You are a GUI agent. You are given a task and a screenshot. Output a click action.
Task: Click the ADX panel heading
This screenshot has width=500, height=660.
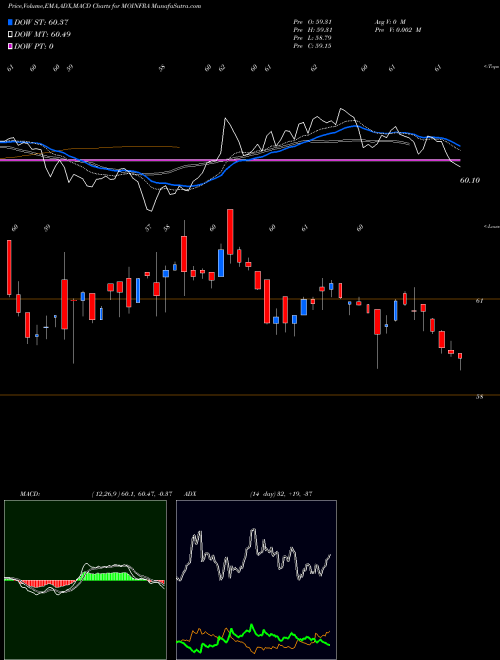point(190,493)
